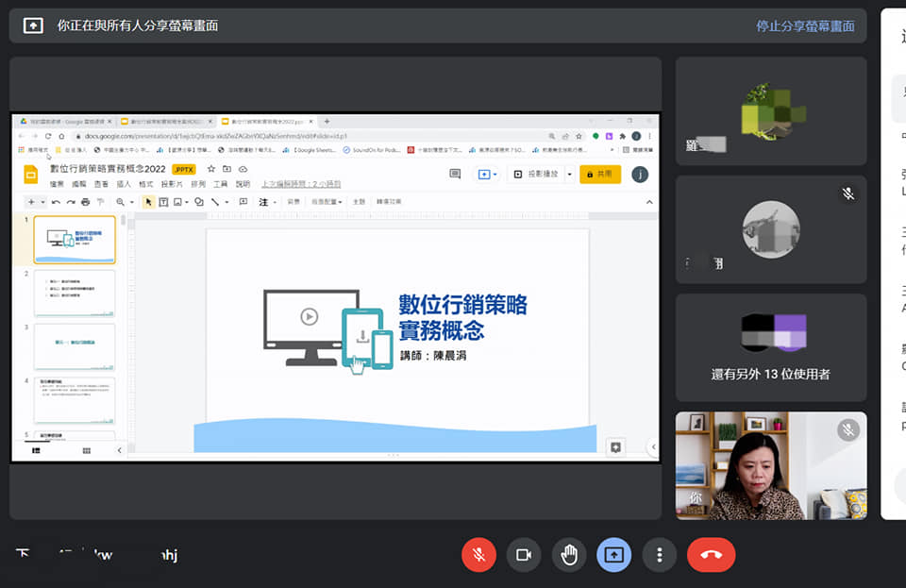Open the 插入 menu in Slides

point(124,184)
